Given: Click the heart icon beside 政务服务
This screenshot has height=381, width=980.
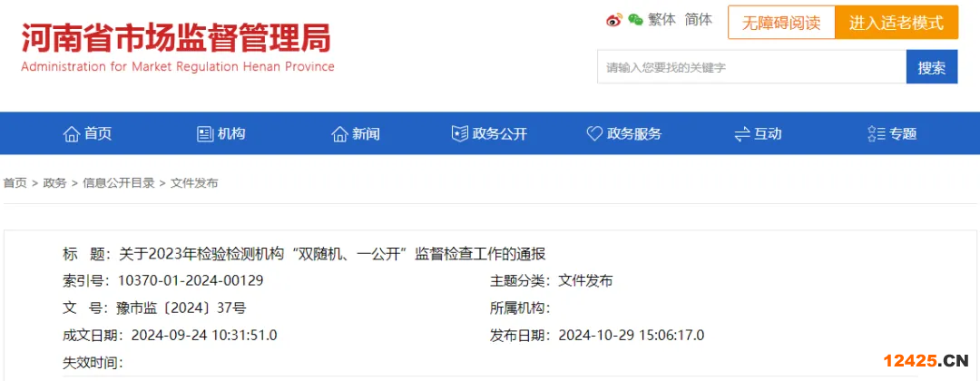Looking at the screenshot, I should coord(594,134).
